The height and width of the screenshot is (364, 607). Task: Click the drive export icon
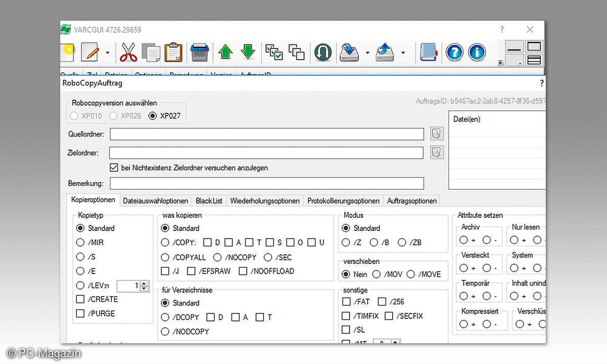coord(385,52)
